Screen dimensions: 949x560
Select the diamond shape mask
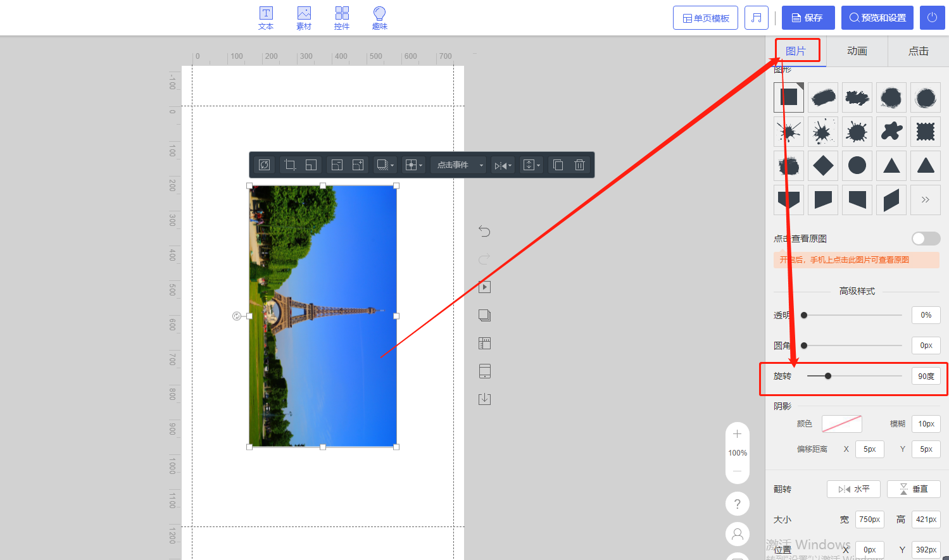pos(823,166)
